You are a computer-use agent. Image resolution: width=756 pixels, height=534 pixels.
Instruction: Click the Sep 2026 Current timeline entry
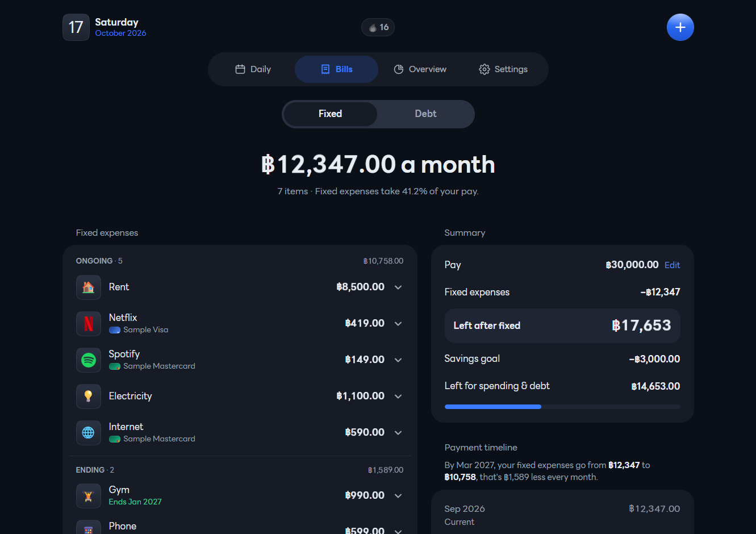click(562, 515)
